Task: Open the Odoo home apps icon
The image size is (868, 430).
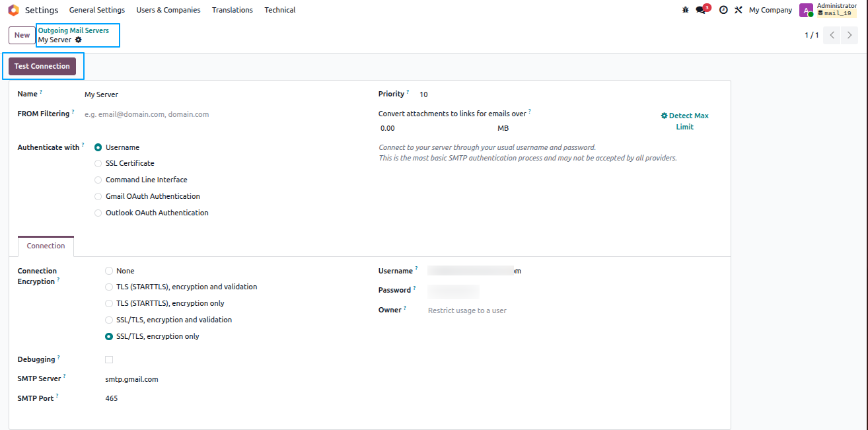Action: point(13,10)
